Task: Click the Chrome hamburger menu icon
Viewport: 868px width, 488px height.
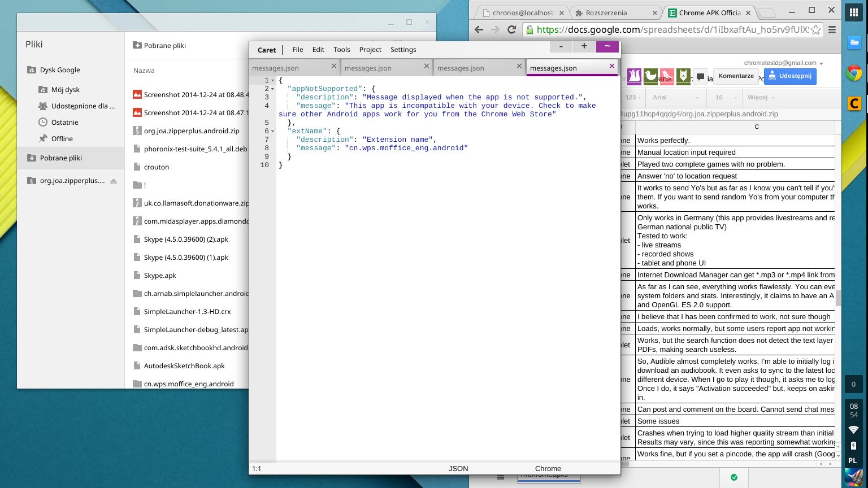Action: pos(832,30)
